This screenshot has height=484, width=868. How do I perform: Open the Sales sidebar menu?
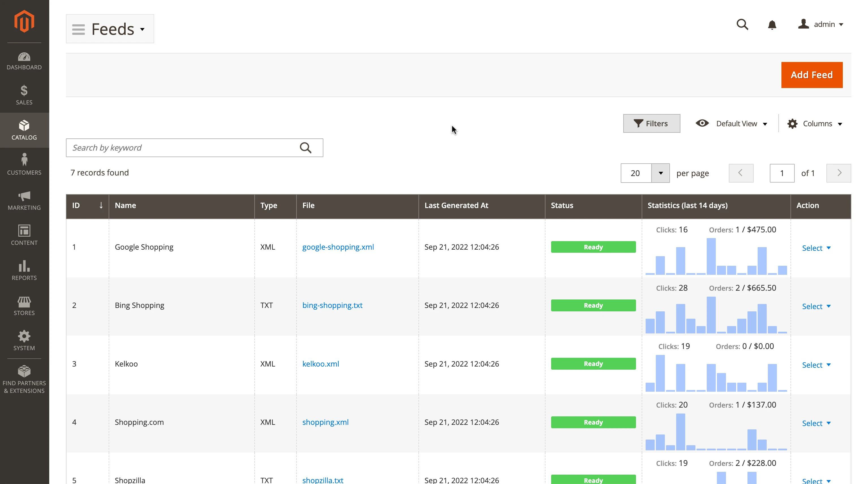point(24,95)
